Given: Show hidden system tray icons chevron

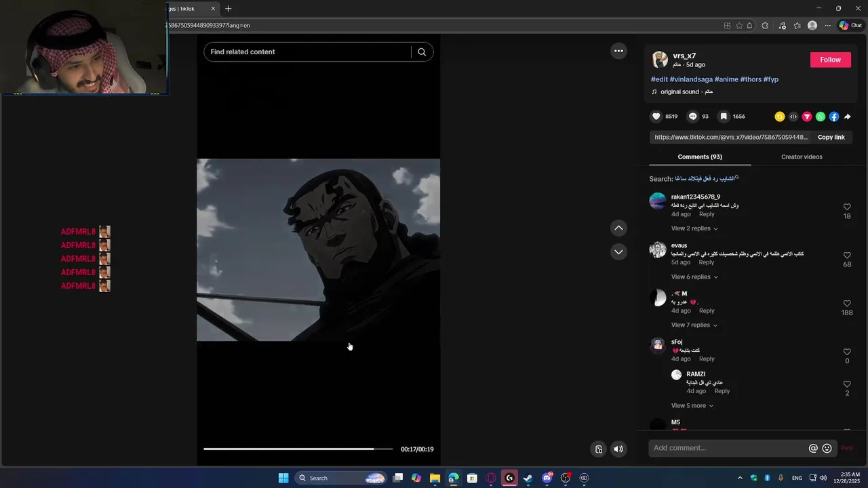Looking at the screenshot, I should coord(740,478).
